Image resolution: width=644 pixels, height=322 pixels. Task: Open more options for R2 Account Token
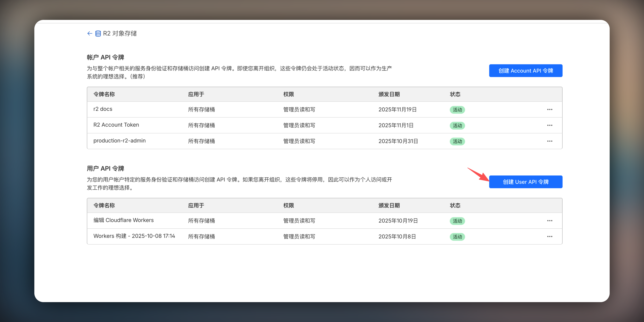550,125
